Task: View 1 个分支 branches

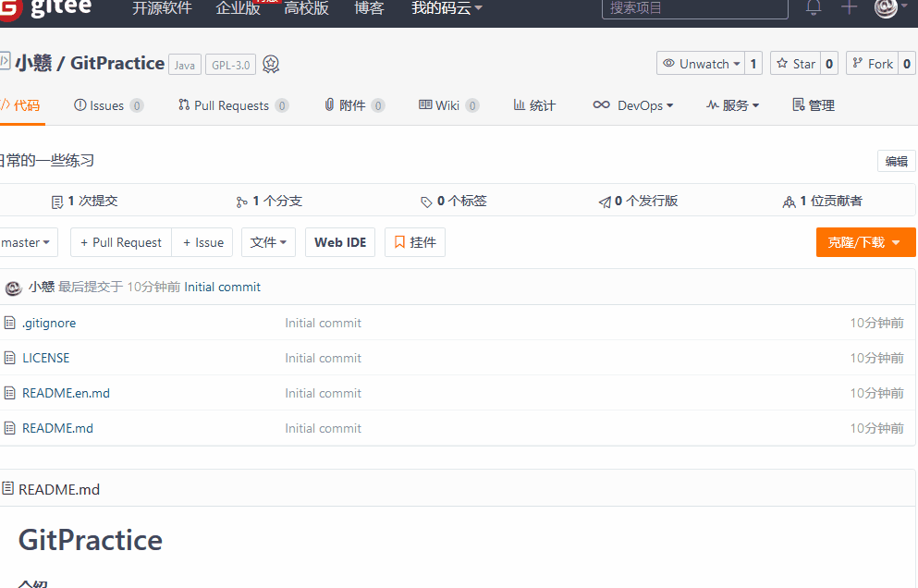Action: click(x=269, y=201)
